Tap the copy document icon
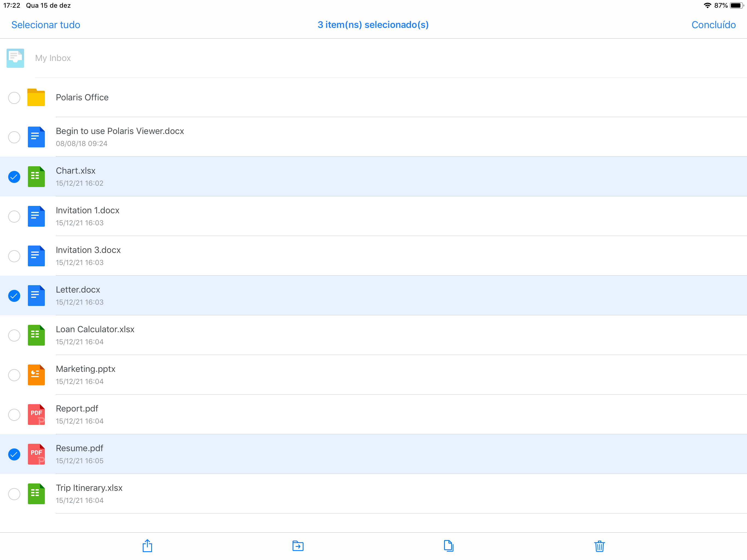 [448, 546]
